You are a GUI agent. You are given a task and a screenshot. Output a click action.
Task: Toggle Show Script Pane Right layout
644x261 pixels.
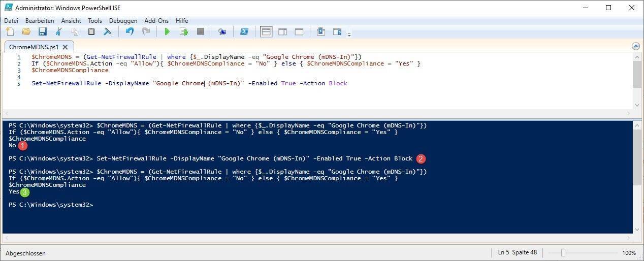282,31
